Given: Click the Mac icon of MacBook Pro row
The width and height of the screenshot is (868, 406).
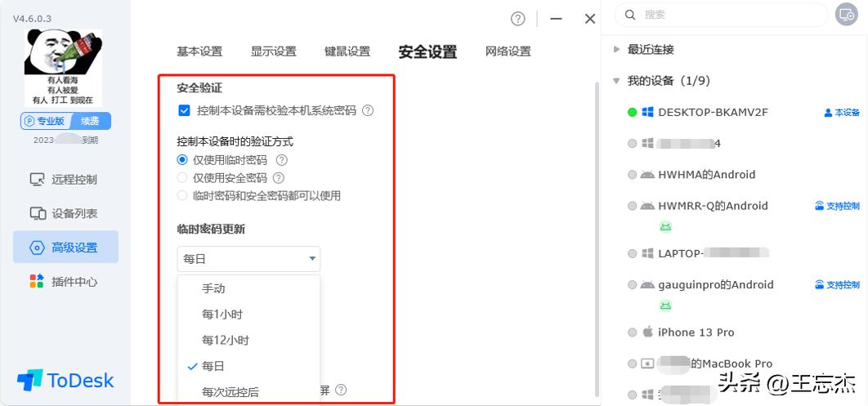Looking at the screenshot, I should click(647, 364).
